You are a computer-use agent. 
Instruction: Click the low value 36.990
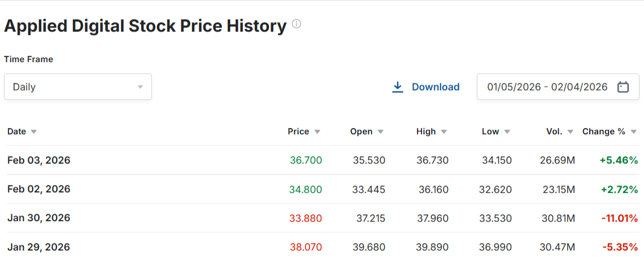click(495, 247)
